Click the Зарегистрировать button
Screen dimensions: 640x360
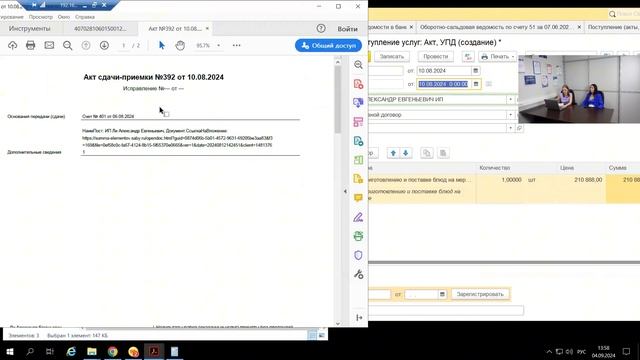click(x=480, y=294)
